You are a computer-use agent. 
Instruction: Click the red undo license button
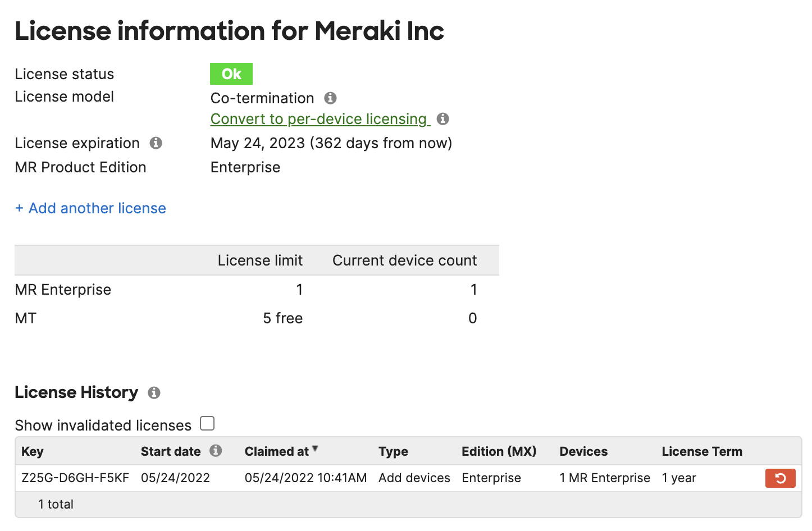780,478
